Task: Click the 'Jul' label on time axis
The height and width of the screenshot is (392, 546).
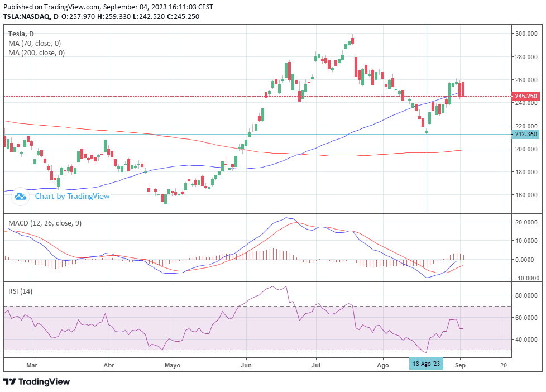Action: pyautogui.click(x=316, y=365)
